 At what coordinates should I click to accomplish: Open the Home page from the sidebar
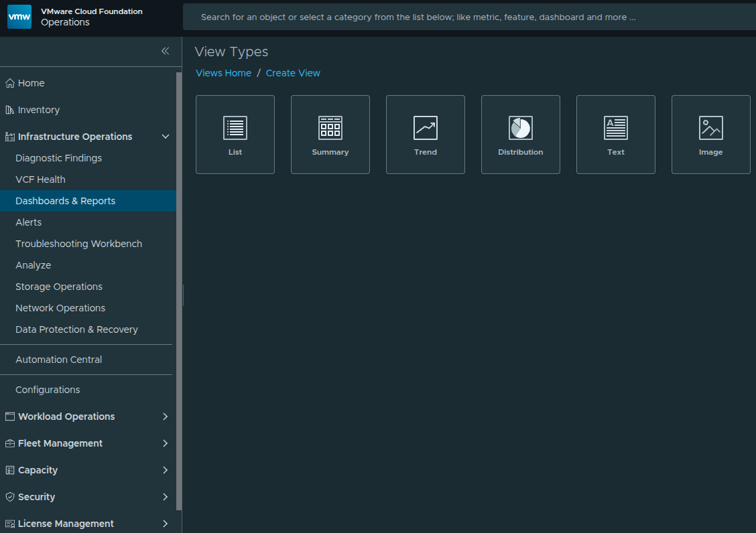pyautogui.click(x=29, y=82)
